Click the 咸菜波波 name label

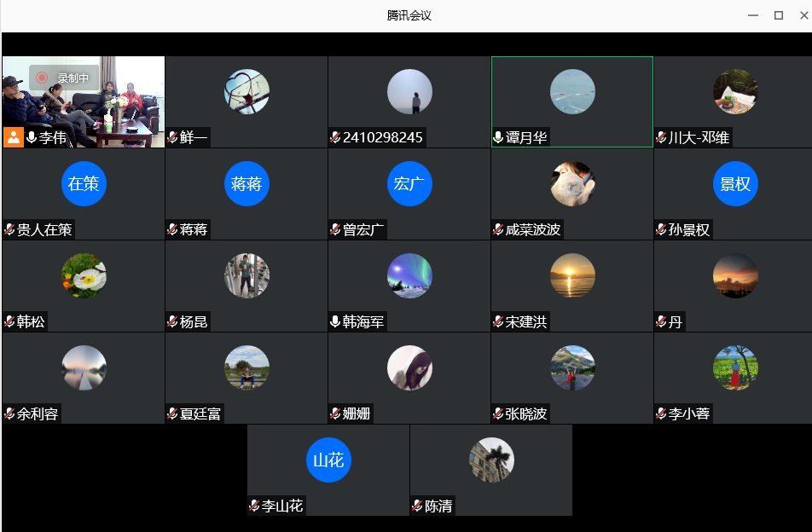[x=533, y=230]
